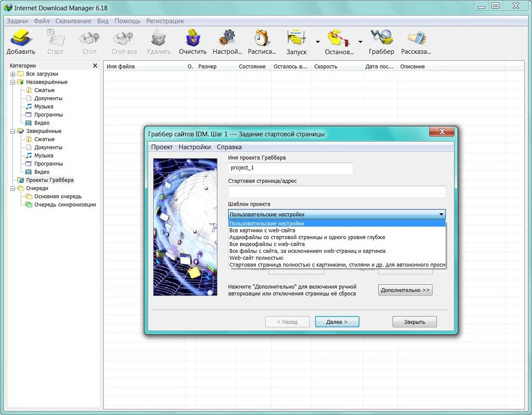Image resolution: width=532 pixels, height=415 pixels.
Task: Open dropdown arrow next to Останов
Action: pyautogui.click(x=360, y=42)
